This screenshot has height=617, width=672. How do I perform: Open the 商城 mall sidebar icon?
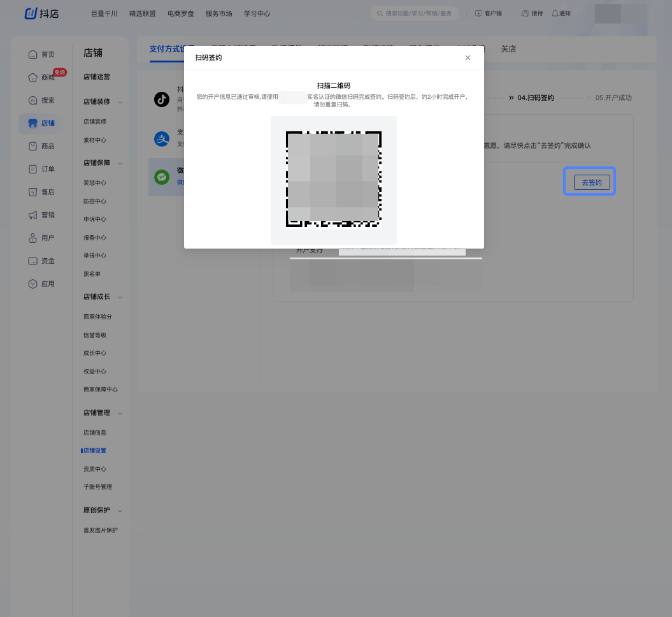coord(33,78)
